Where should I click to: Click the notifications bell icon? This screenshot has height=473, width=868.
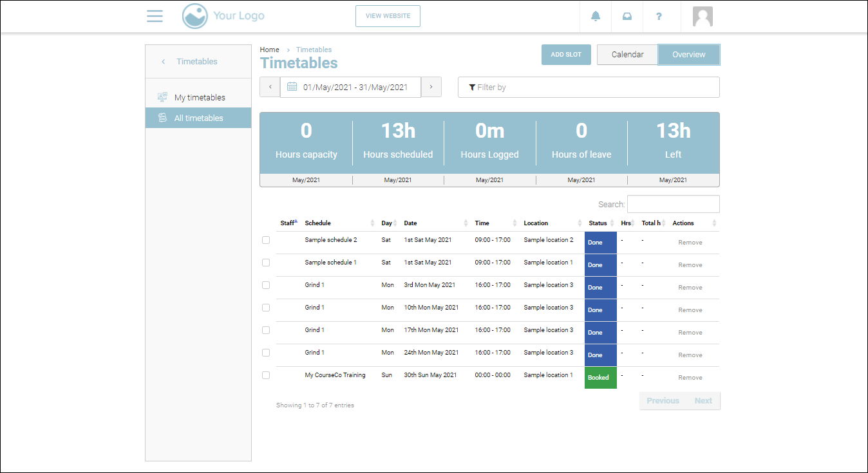pos(596,17)
